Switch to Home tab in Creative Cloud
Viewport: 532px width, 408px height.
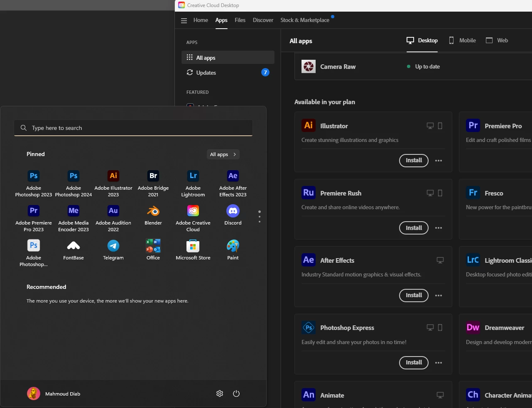(201, 20)
